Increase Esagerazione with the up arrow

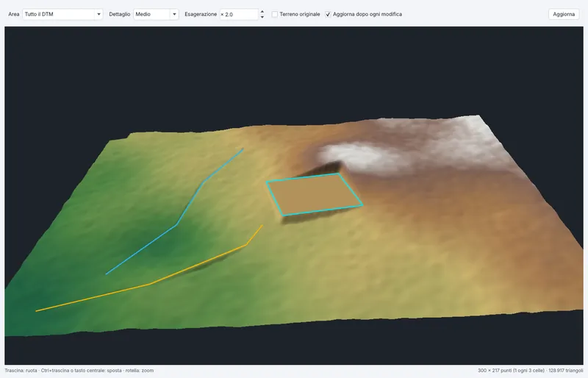[262, 12]
